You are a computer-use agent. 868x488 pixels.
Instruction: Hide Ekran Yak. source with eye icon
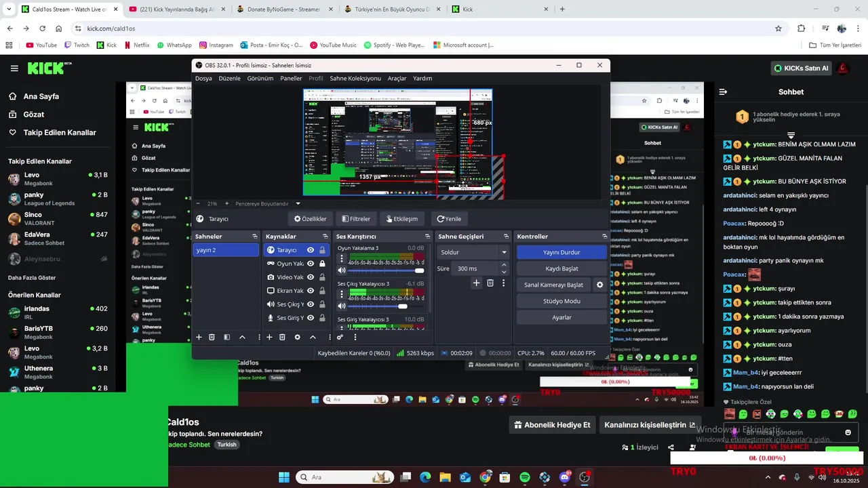(x=311, y=291)
